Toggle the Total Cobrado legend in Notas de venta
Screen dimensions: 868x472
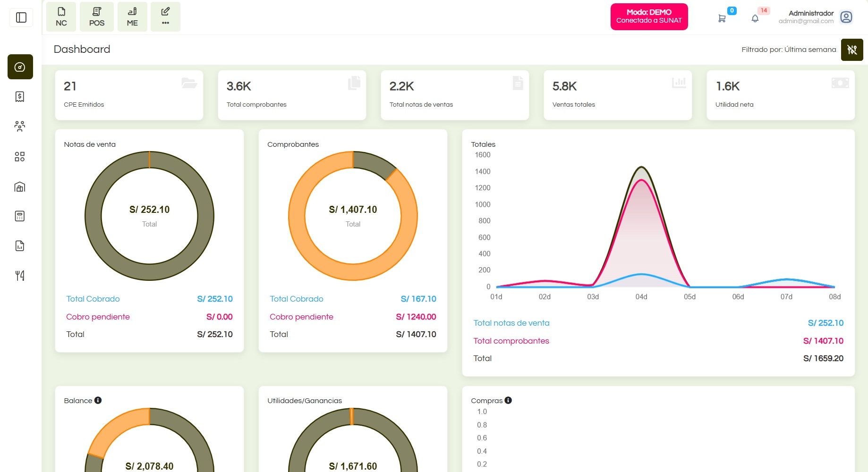(93, 299)
